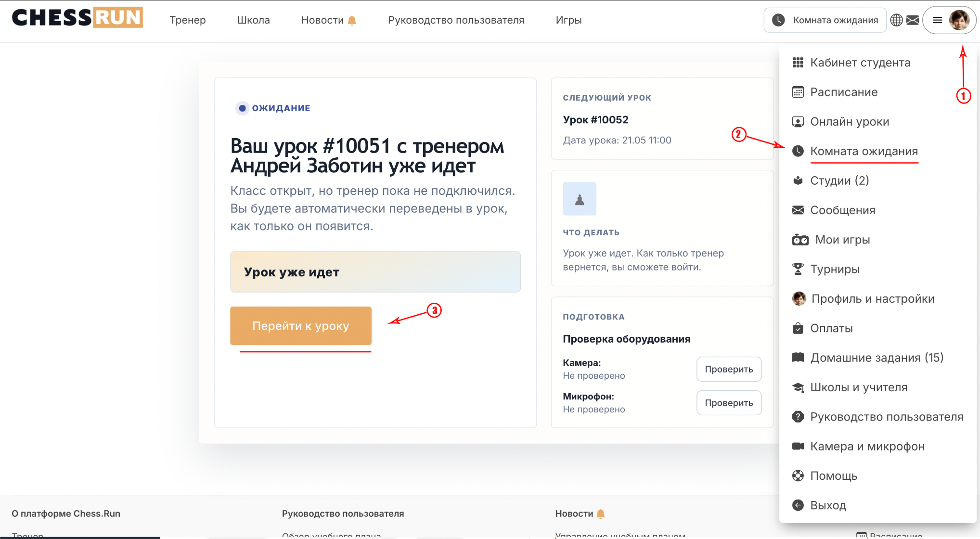Click the Дата урока: 21.05 11:00 text
980x539 pixels.
coord(617,141)
